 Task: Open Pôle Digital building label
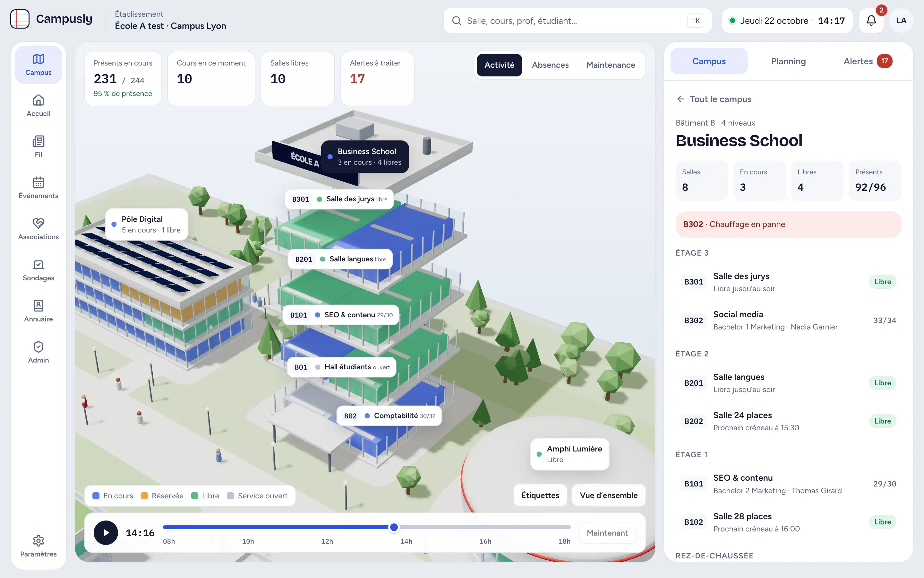click(147, 224)
